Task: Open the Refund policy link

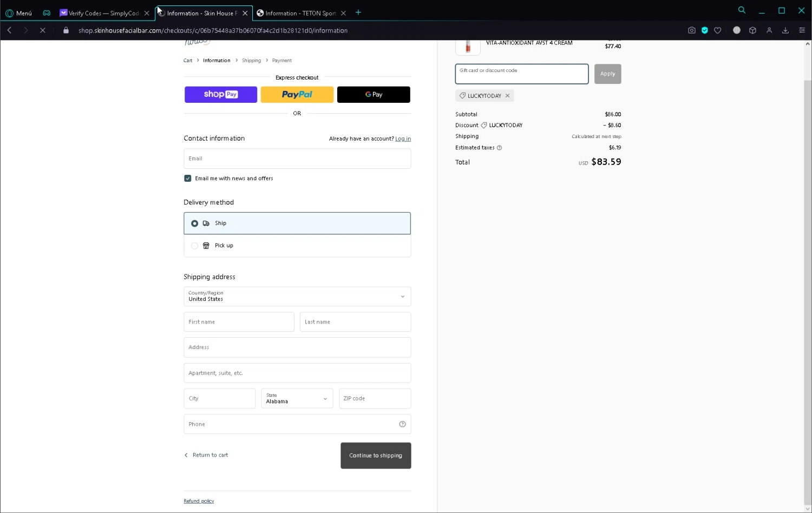Action: point(199,501)
